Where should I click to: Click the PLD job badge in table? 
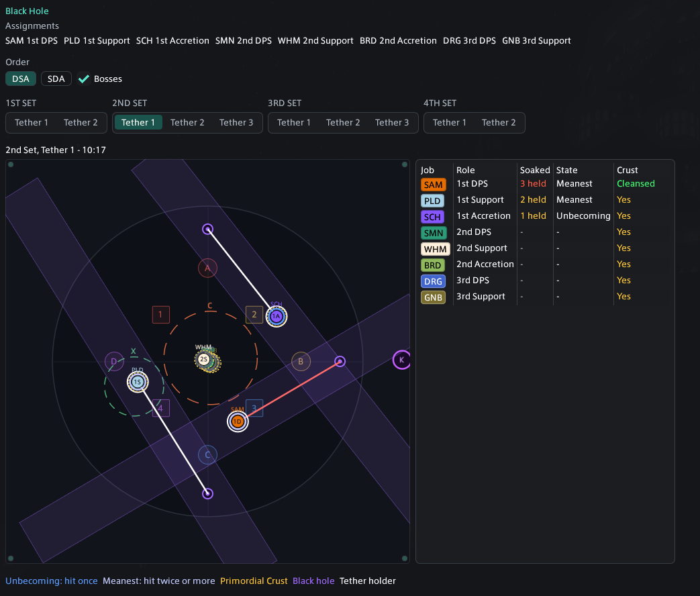[432, 201]
